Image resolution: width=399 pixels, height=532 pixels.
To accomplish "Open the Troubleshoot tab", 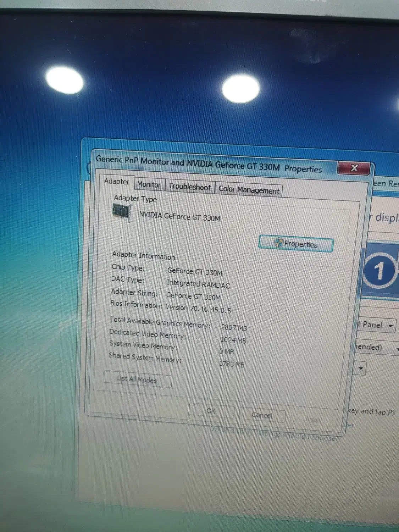I will tap(190, 187).
